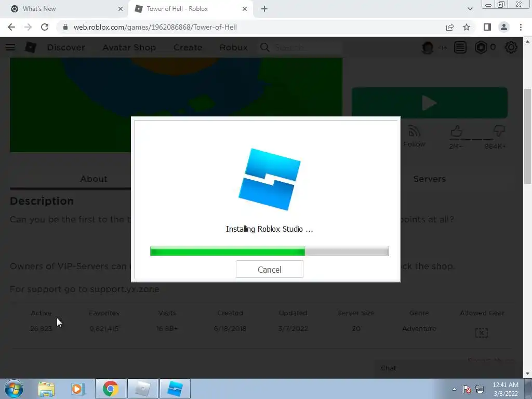Open Windows Explorer from taskbar
532x399 pixels.
pos(46,389)
